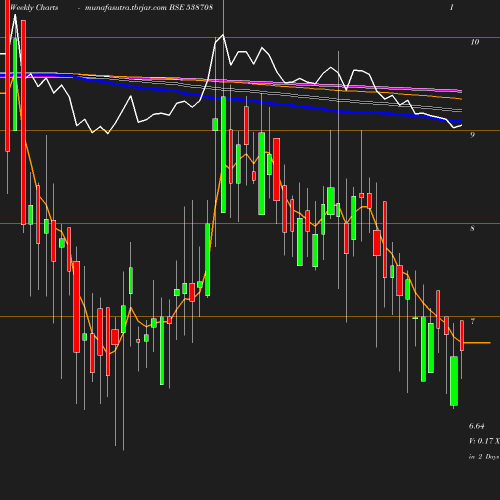This screenshot has width=500, height=500.
Task: Click the "in 2 Days" label
Action: 484,457
